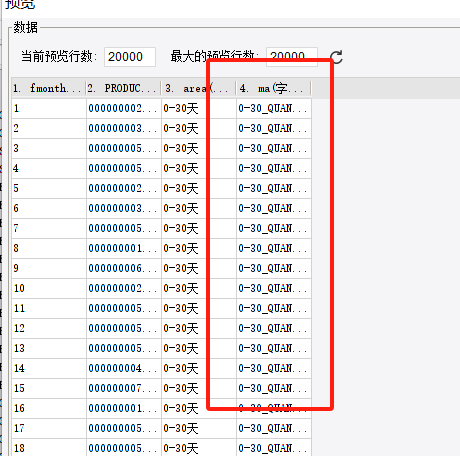Click fmonth cell with value 7
The width and height of the screenshot is (460, 456).
49,228
